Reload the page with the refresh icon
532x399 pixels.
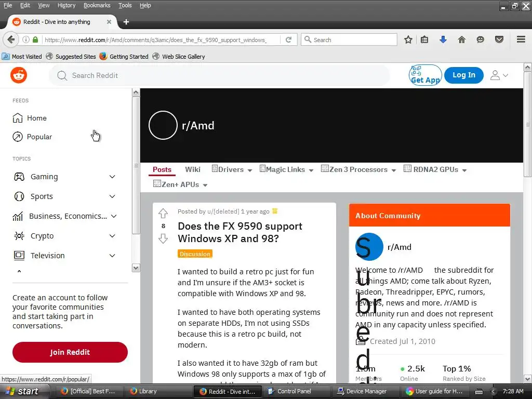tap(288, 39)
